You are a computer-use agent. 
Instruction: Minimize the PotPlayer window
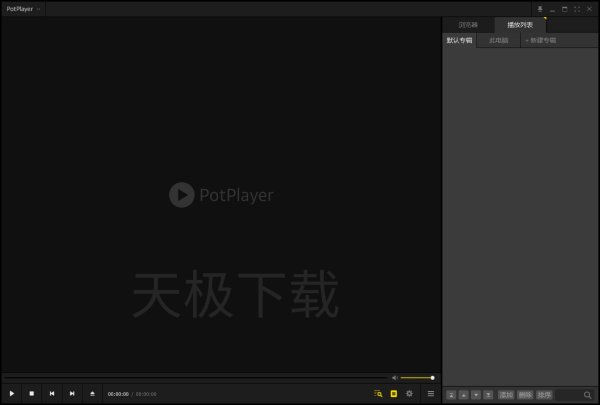pos(552,9)
